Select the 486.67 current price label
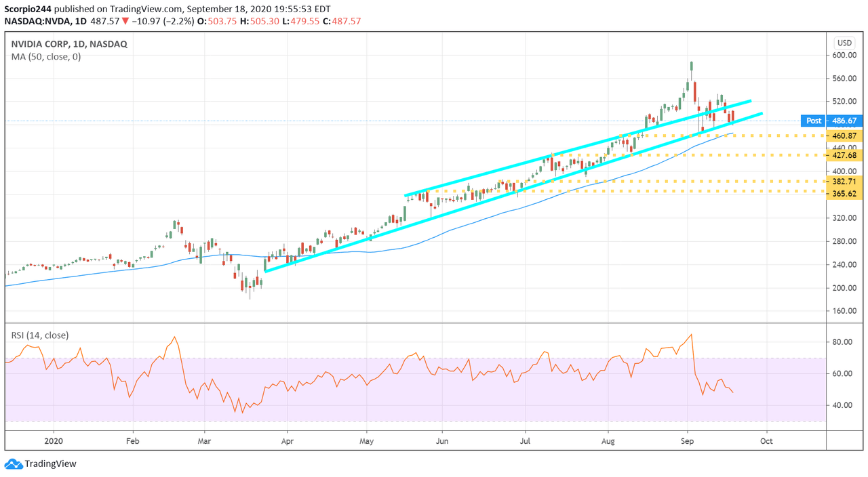This screenshot has width=868, height=477. tap(844, 121)
